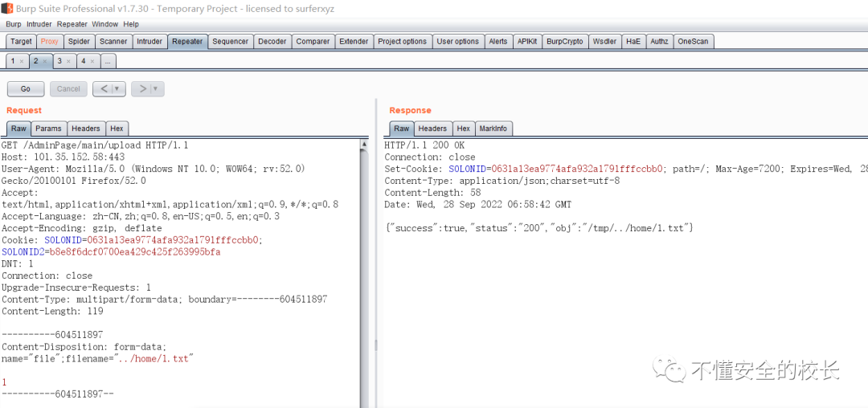Switch to the Spider tab

click(x=79, y=42)
